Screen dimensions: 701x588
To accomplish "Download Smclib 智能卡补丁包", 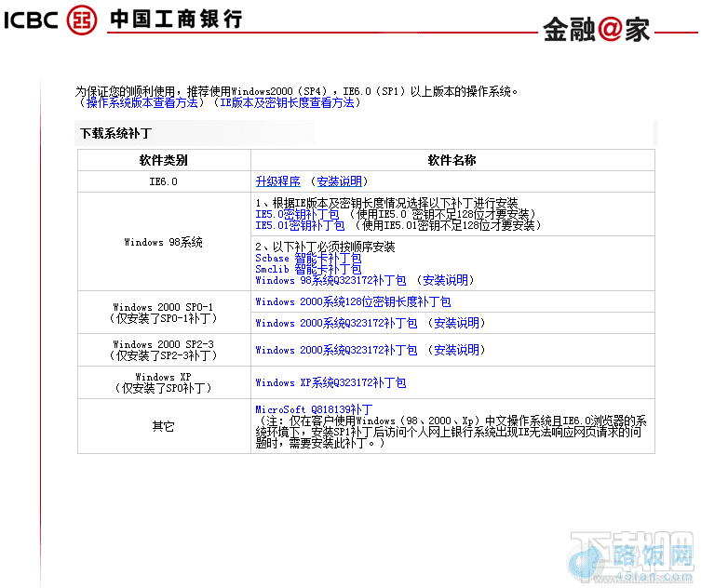I will point(308,270).
